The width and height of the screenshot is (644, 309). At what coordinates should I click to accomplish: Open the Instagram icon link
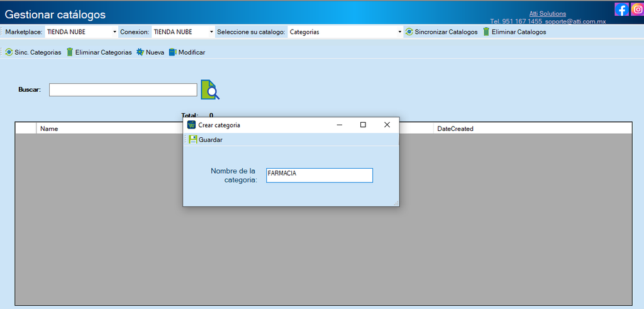click(637, 9)
